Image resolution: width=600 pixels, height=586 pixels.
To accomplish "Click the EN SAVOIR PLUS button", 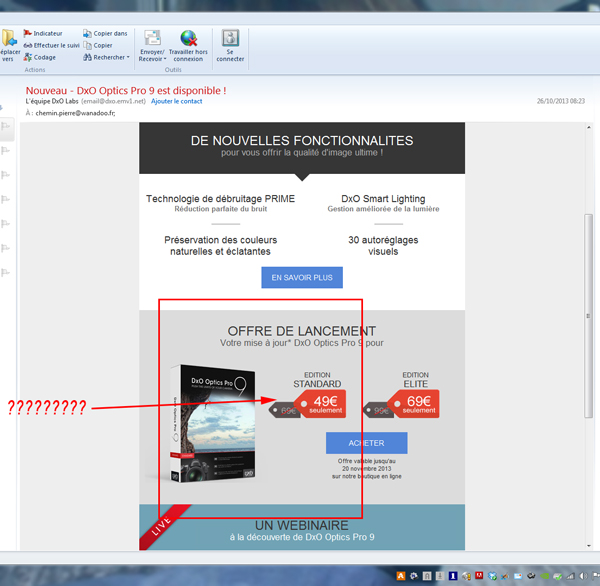I will point(302,277).
